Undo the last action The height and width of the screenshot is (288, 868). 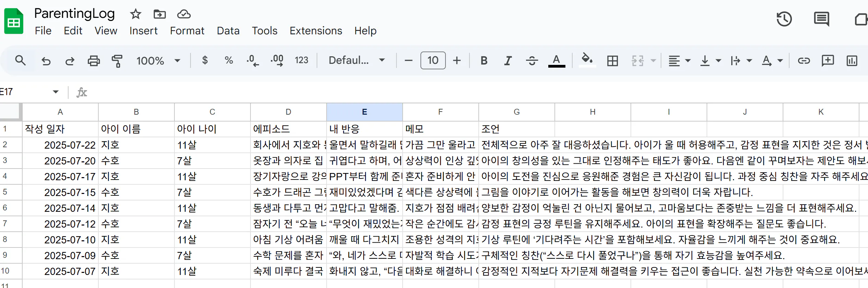(x=46, y=61)
